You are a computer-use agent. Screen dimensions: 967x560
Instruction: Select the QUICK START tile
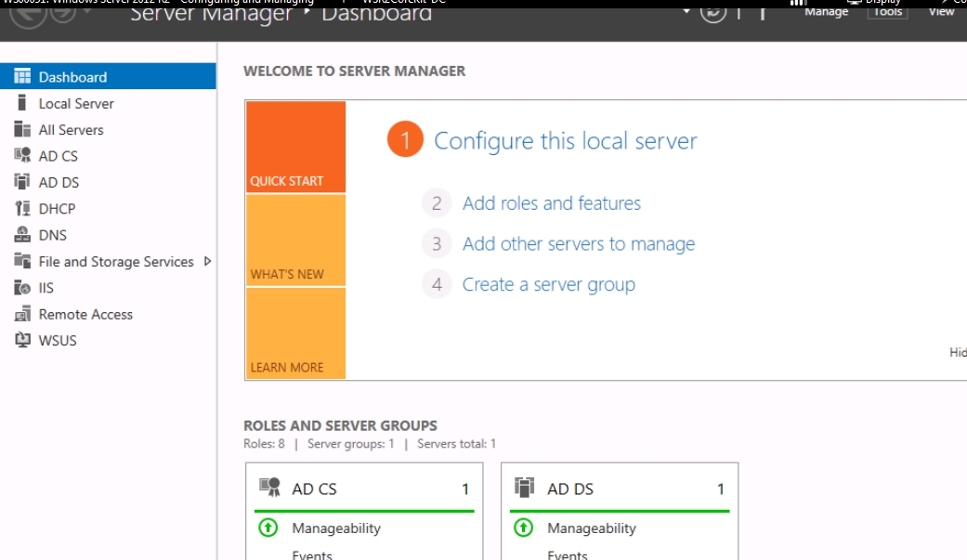(x=296, y=147)
